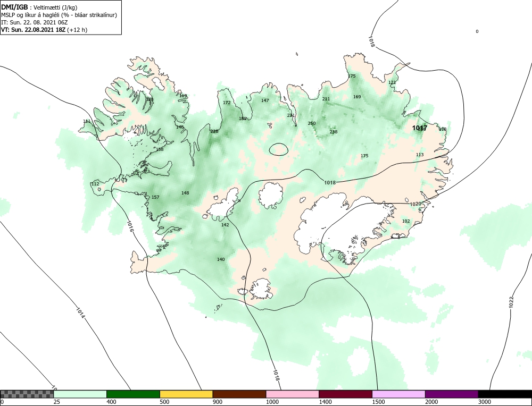This screenshot has width=532, height=406.
Task: Click the CAPE value "189" on the map
Action: [x=243, y=119]
